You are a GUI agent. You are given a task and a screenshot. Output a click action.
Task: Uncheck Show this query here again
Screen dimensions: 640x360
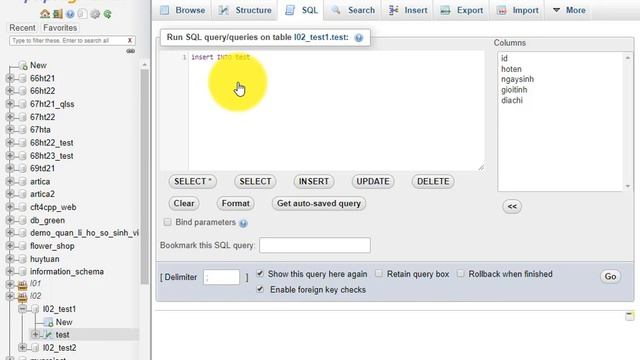[260, 273]
